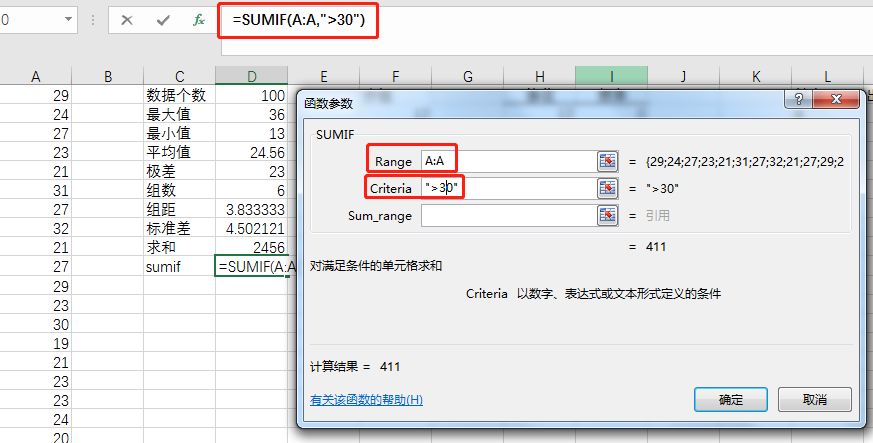Select column A header
Viewport: 873px width, 443px height.
point(36,76)
